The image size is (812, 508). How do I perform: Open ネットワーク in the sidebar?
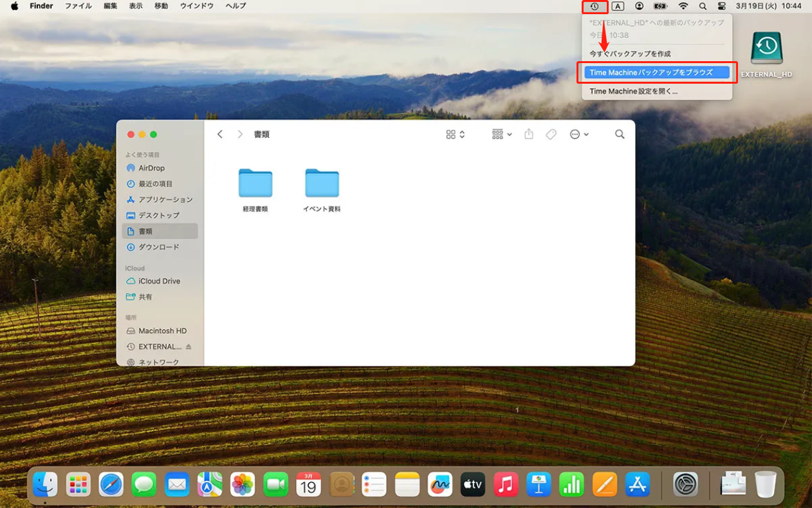160,362
